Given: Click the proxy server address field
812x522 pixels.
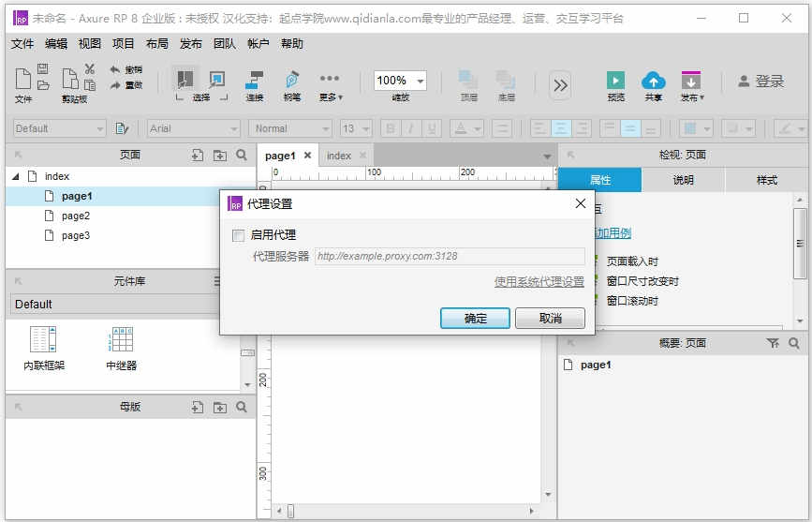Looking at the screenshot, I should (450, 256).
